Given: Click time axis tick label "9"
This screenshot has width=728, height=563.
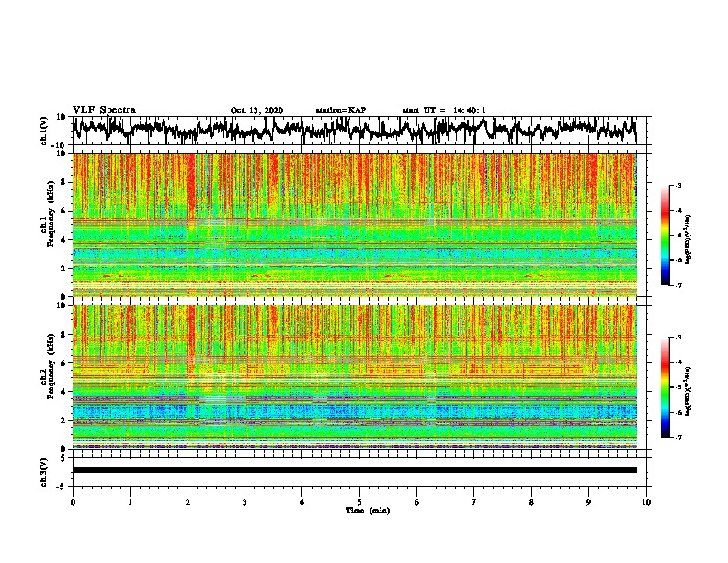Looking at the screenshot, I should [588, 502].
